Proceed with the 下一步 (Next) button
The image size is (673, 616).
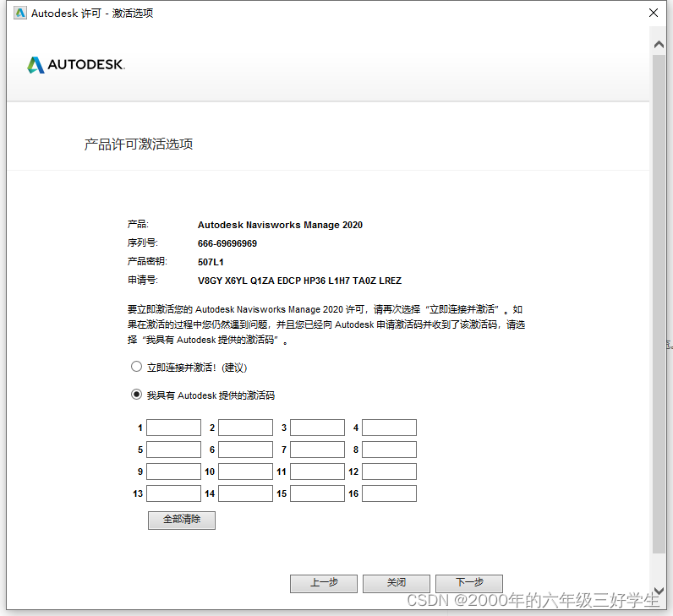(469, 583)
